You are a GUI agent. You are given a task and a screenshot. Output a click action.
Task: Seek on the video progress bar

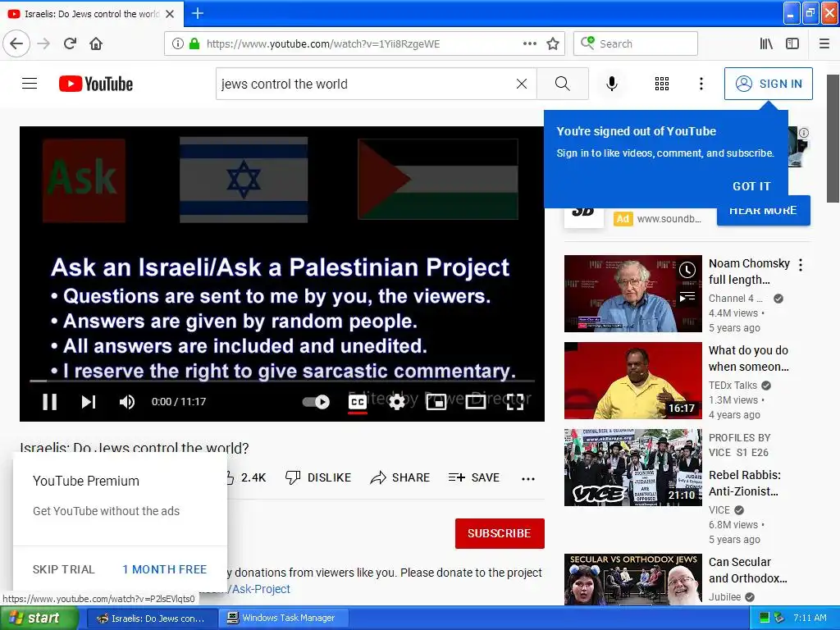(x=282, y=381)
